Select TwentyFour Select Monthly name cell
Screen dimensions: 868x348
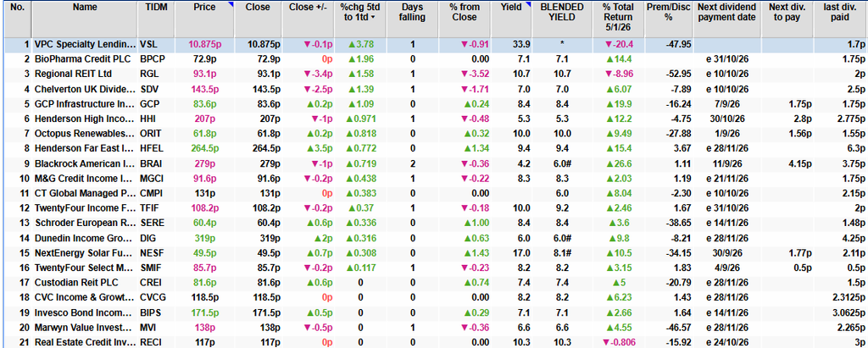click(x=85, y=268)
